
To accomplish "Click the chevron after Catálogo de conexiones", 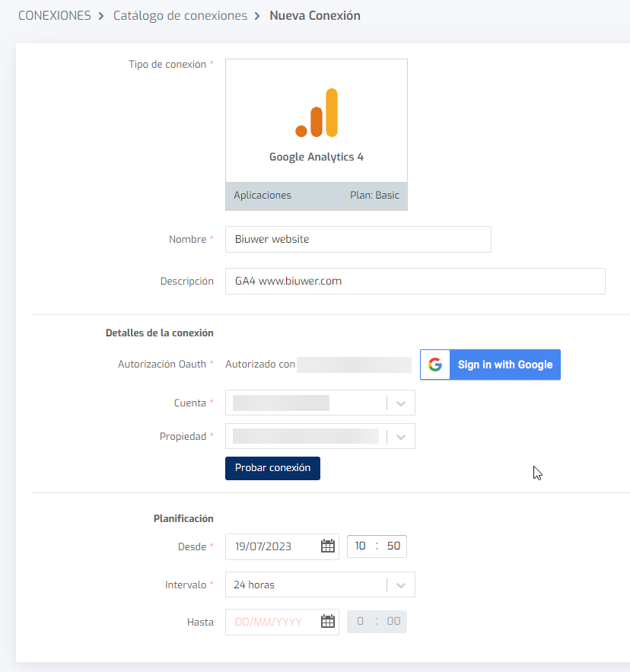I will tap(257, 16).
